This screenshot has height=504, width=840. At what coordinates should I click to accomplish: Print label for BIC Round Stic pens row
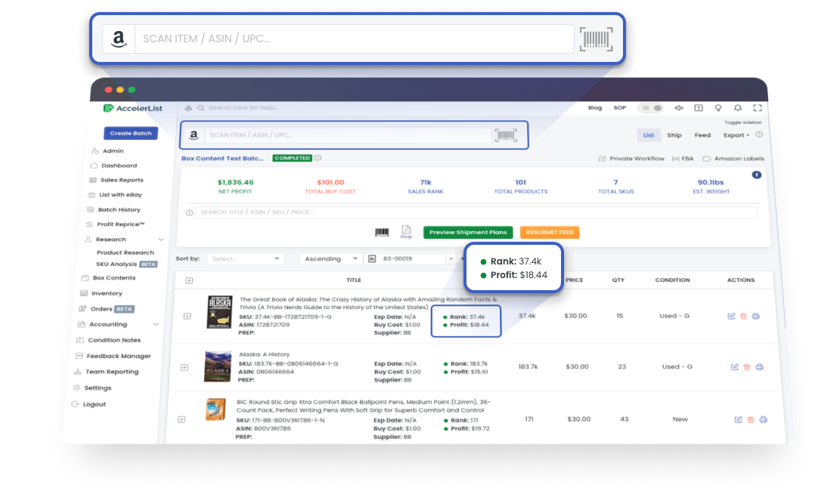[763, 419]
